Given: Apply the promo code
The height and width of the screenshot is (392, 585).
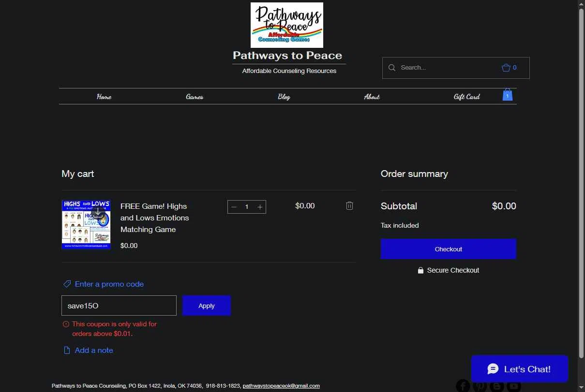Looking at the screenshot, I should click(207, 305).
